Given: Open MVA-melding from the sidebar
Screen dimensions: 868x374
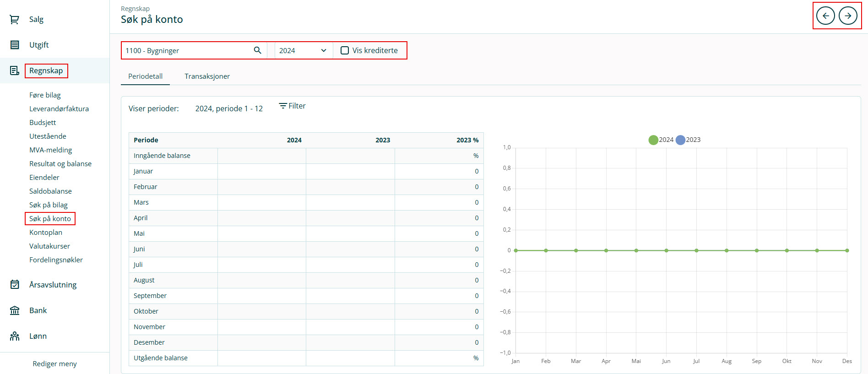Looking at the screenshot, I should [50, 150].
